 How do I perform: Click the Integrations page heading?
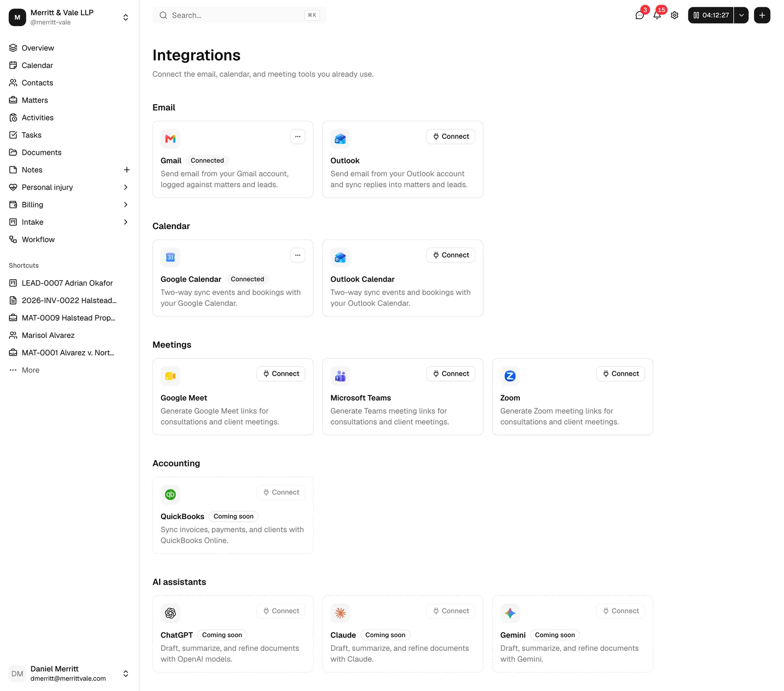point(196,55)
